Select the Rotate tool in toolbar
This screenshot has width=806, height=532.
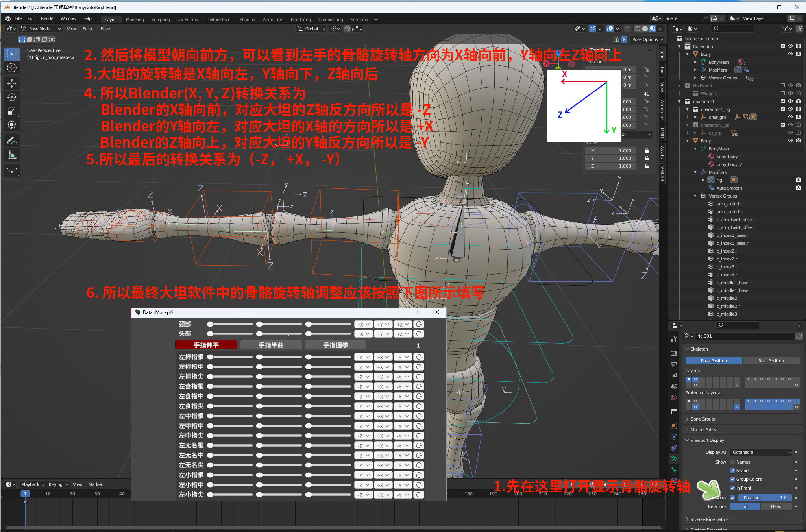coord(12,97)
